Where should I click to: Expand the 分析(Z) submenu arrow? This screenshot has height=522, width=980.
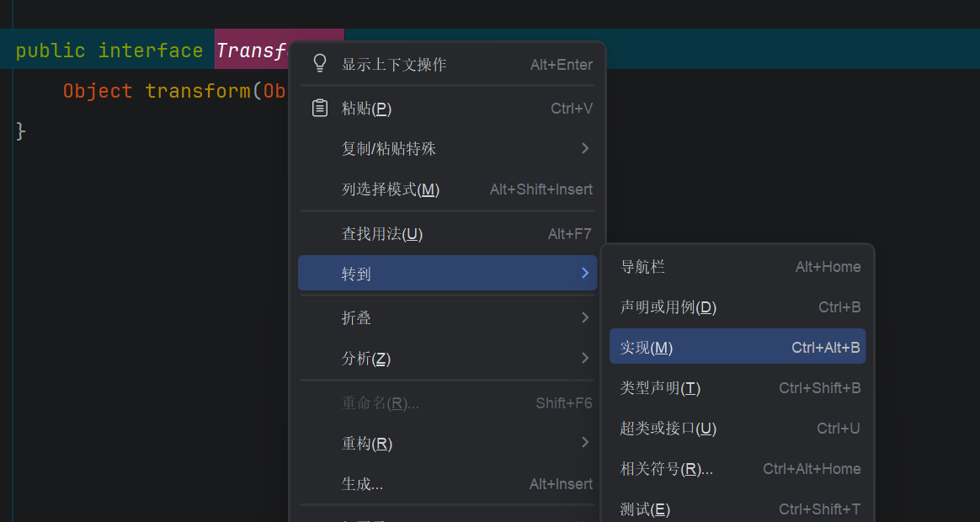click(585, 358)
